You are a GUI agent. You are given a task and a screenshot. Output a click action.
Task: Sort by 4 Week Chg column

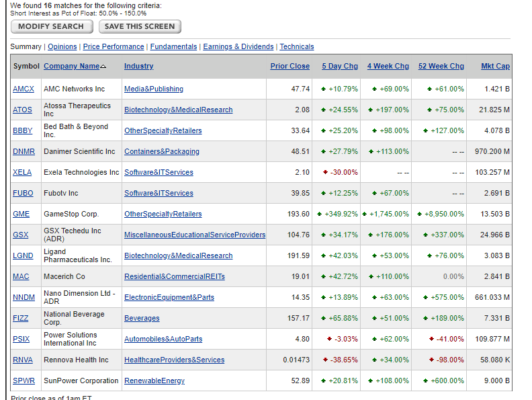[x=388, y=66]
